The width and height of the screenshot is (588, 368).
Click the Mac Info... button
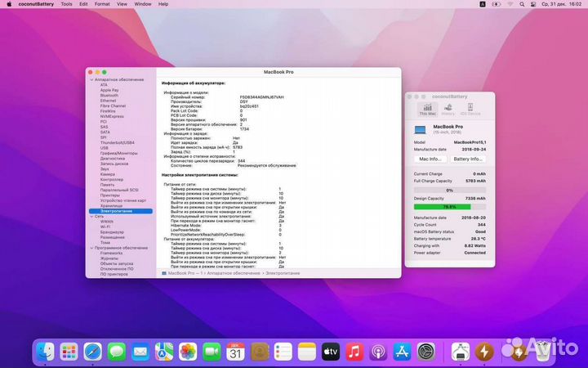(x=430, y=159)
